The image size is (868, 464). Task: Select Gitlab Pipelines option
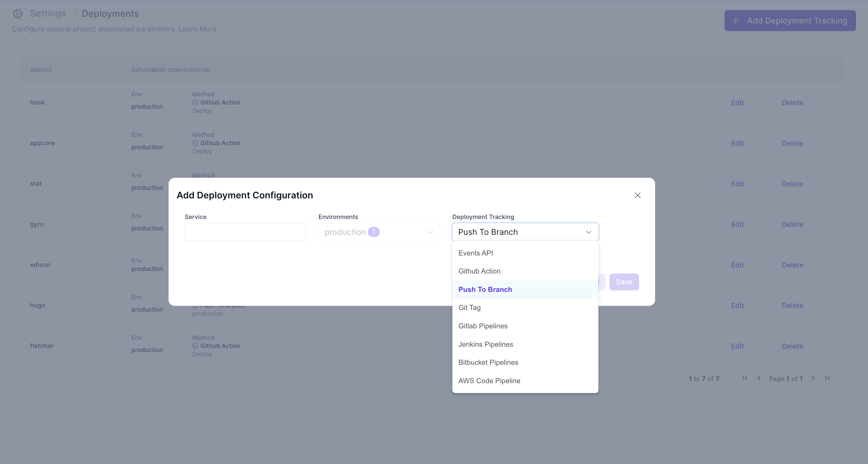(525, 326)
